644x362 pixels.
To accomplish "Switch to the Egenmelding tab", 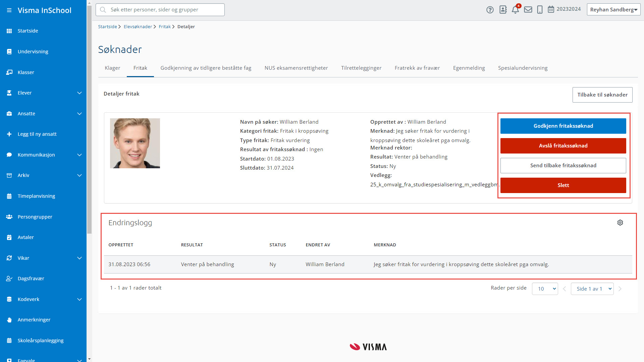I will tap(469, 68).
